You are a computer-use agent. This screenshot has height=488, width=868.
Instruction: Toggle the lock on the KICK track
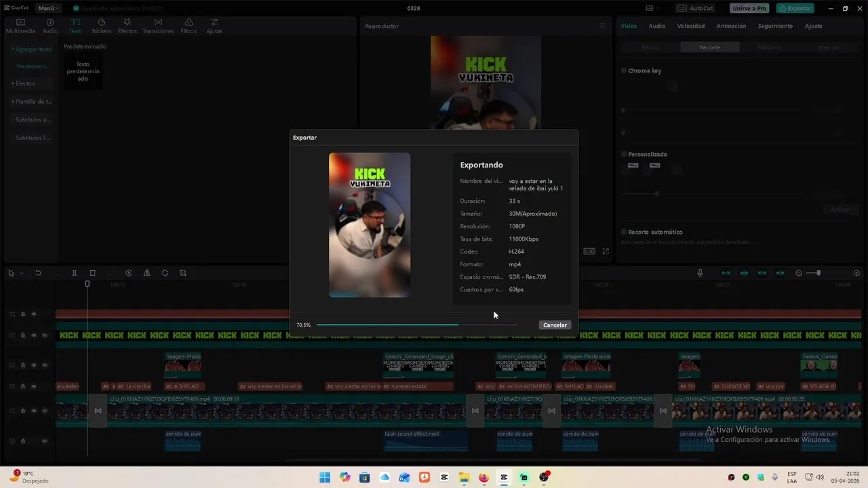click(22, 335)
